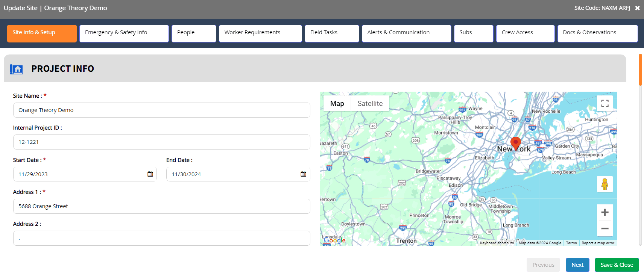Click the Long Branch map label
Image resolution: width=644 pixels, height=278 pixels.
[516, 225]
